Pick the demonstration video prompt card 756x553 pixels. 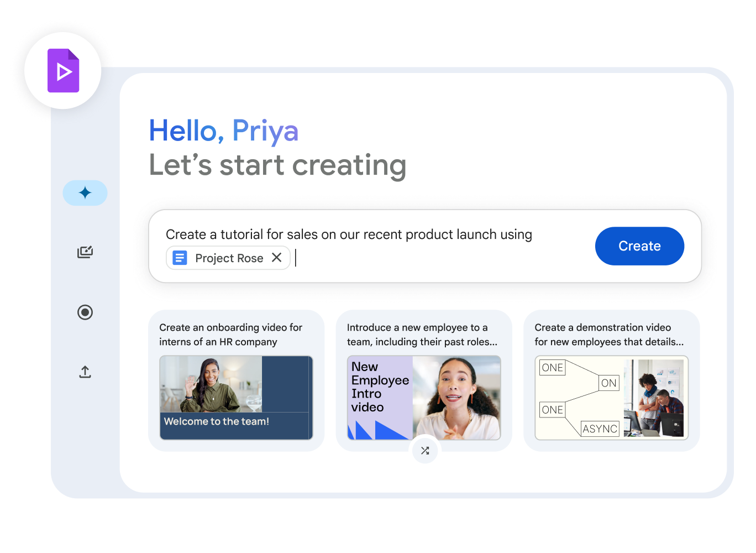(x=611, y=335)
